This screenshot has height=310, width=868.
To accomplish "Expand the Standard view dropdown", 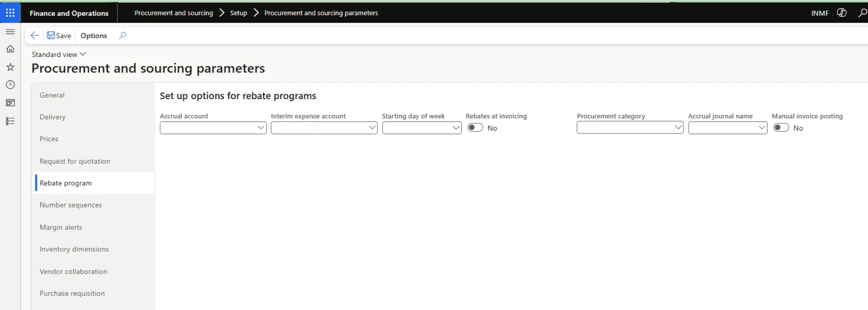I will (x=59, y=54).
